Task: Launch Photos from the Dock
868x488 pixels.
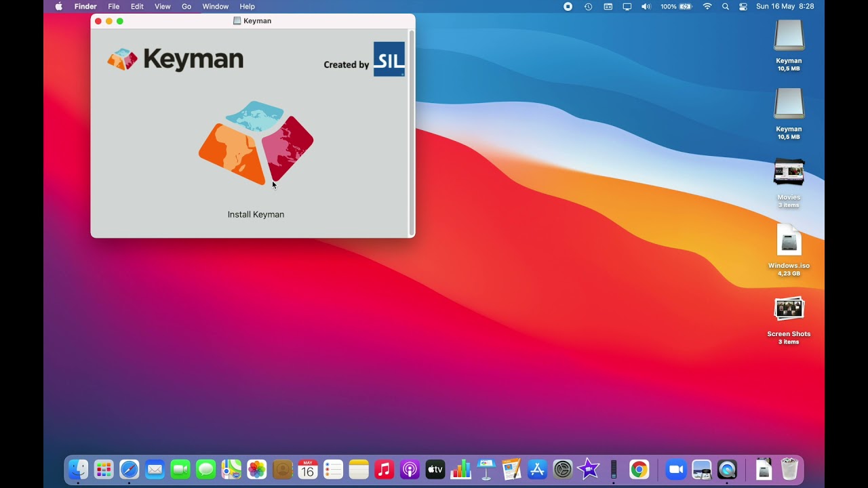Action: [257, 469]
